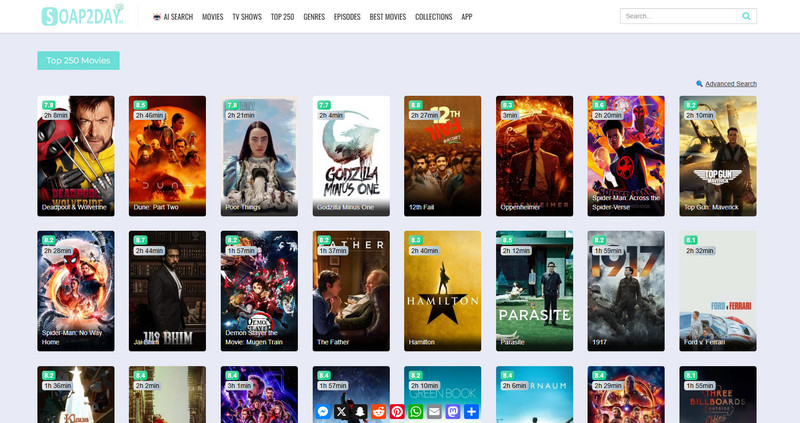Click '1h 55min' badge on Three Billboards

[x=702, y=386]
